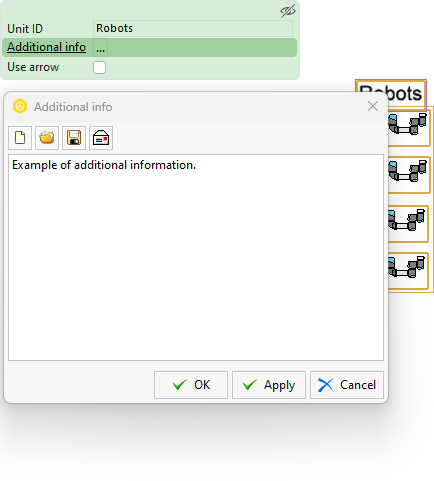
Task: Select the fourth robot symbol
Action: tap(408, 270)
